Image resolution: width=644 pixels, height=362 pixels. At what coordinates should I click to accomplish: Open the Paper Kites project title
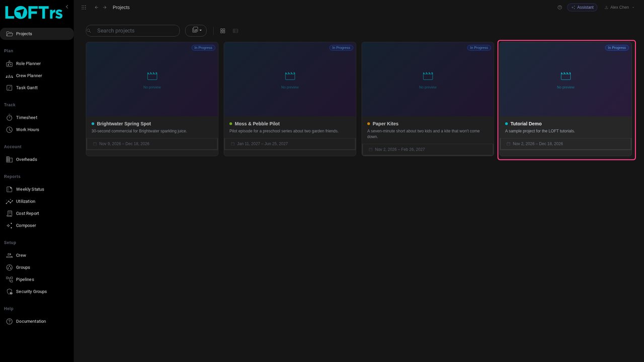click(x=385, y=124)
